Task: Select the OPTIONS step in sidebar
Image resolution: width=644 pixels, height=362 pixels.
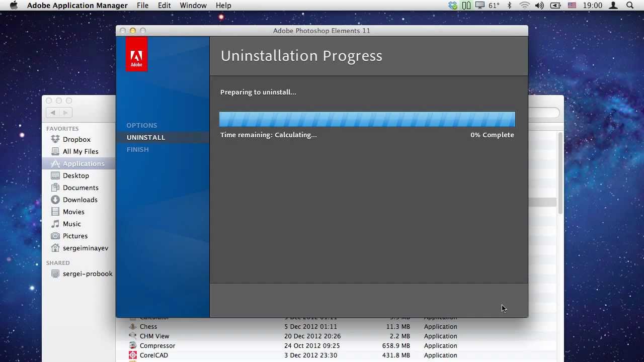Action: tap(142, 125)
